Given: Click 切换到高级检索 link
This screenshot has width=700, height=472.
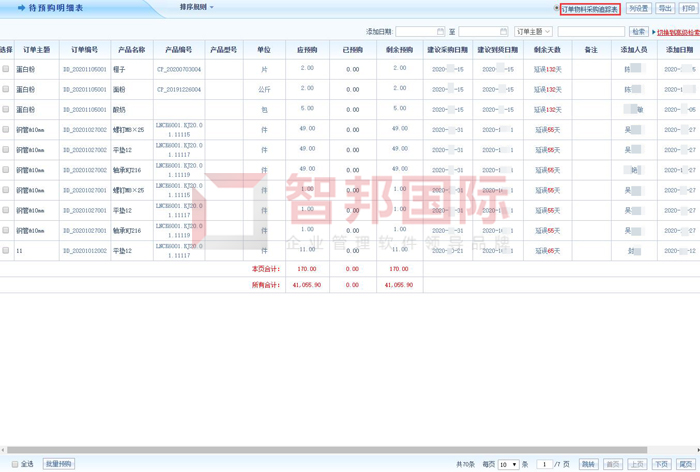Looking at the screenshot, I should (678, 32).
